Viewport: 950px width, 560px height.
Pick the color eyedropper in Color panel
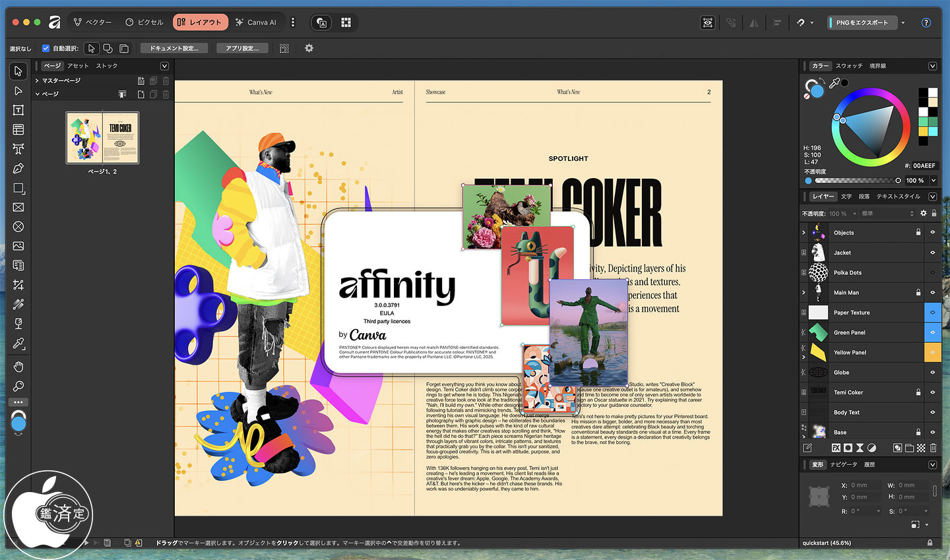coord(835,83)
